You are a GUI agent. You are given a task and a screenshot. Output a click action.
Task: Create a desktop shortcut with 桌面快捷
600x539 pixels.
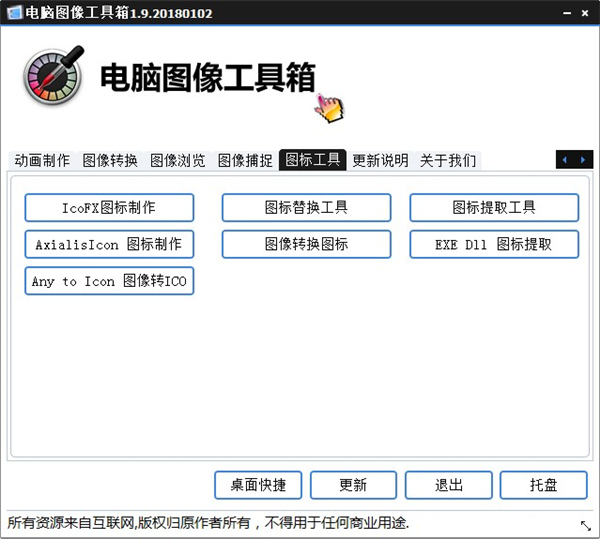[258, 485]
